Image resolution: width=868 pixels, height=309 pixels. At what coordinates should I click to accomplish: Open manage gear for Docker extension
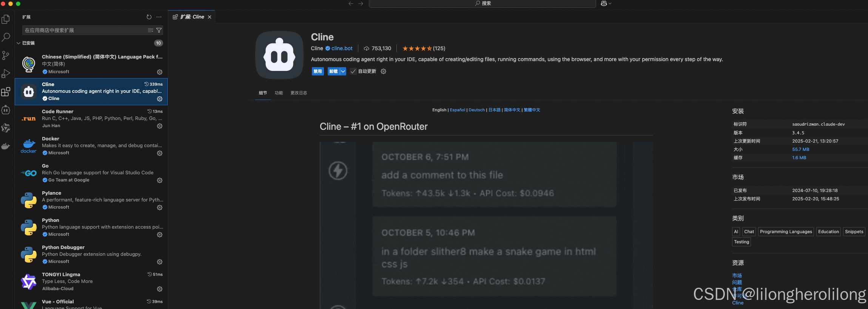click(x=160, y=153)
